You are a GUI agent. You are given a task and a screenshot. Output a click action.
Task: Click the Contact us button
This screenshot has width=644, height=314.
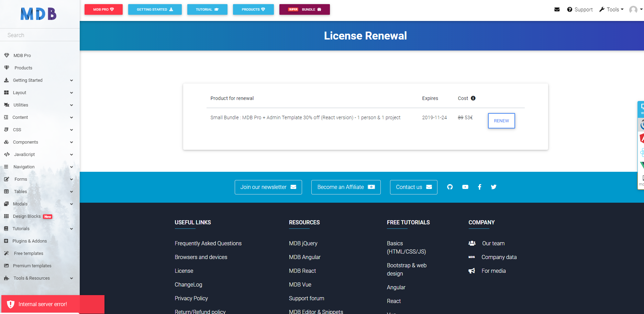pos(414,187)
